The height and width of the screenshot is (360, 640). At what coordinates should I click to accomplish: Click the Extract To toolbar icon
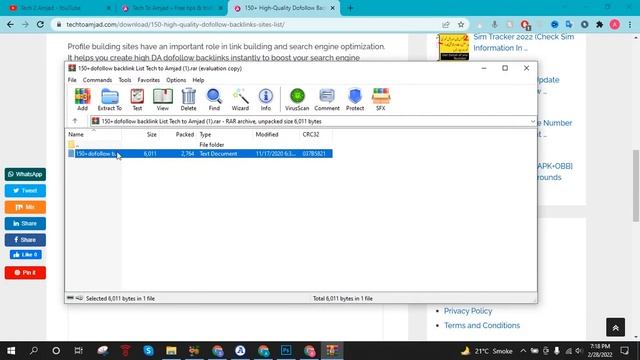click(x=109, y=99)
